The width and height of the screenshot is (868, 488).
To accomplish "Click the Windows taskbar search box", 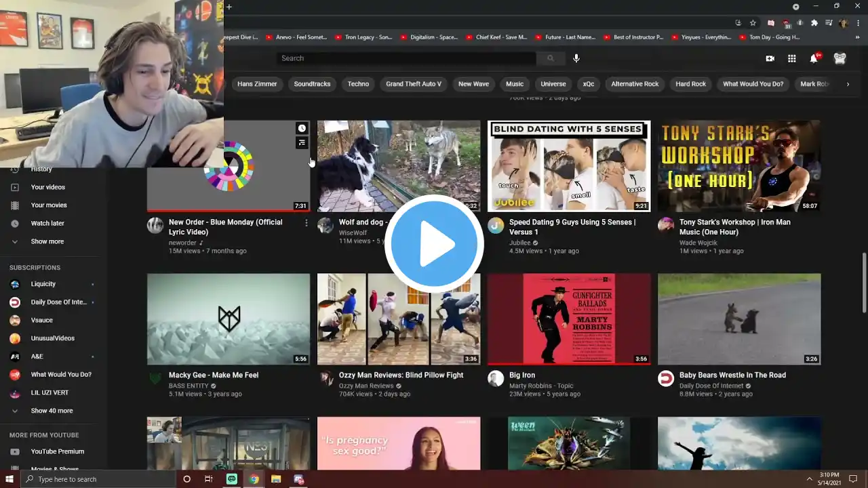I will click(x=98, y=479).
